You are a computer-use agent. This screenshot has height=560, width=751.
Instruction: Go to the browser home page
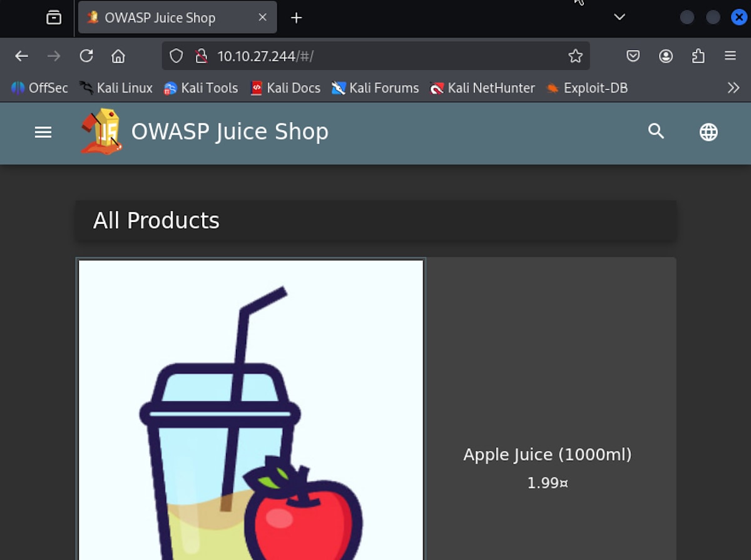click(x=118, y=56)
